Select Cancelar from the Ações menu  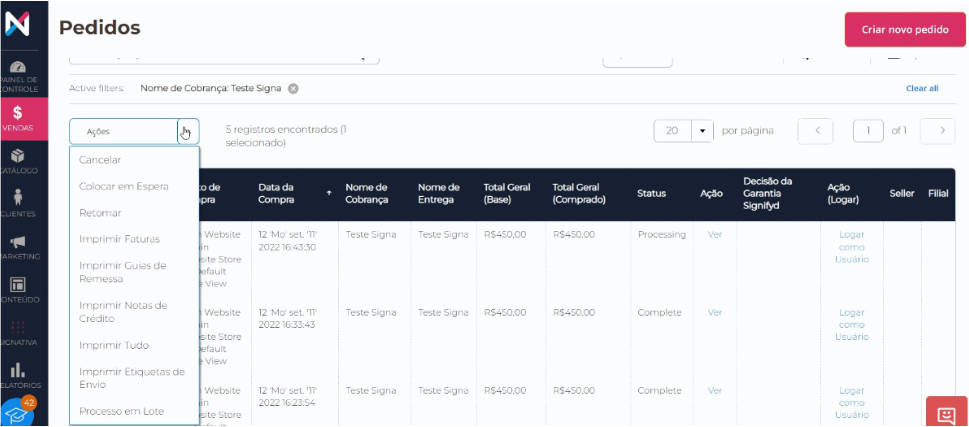pos(100,160)
